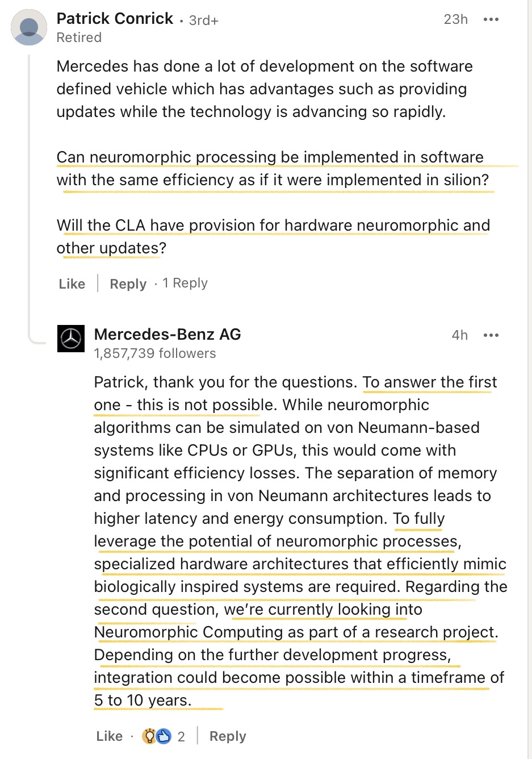Click the blue thumbs-up reaction icon

[164, 736]
